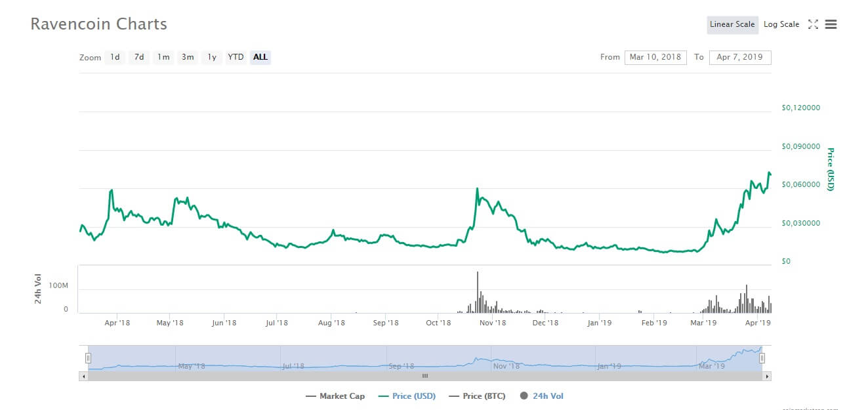This screenshot has height=410, width=868.
Task: Click the fullscreen expand icon
Action: [x=813, y=24]
